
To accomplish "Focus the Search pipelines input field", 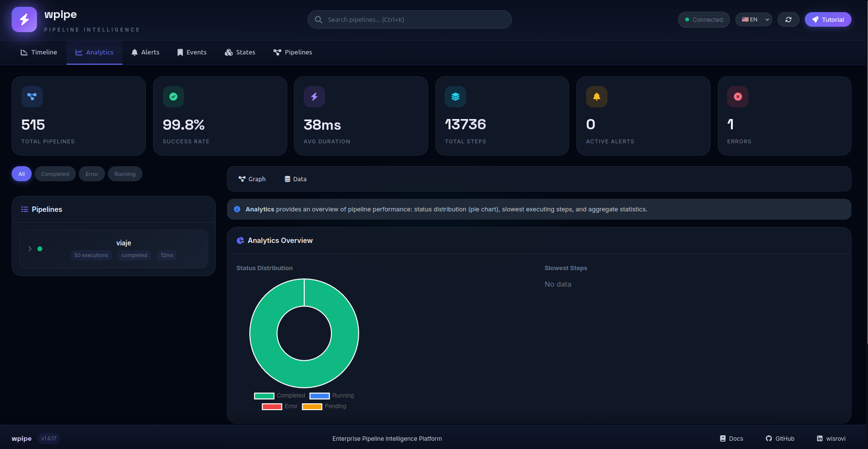I will (x=409, y=19).
